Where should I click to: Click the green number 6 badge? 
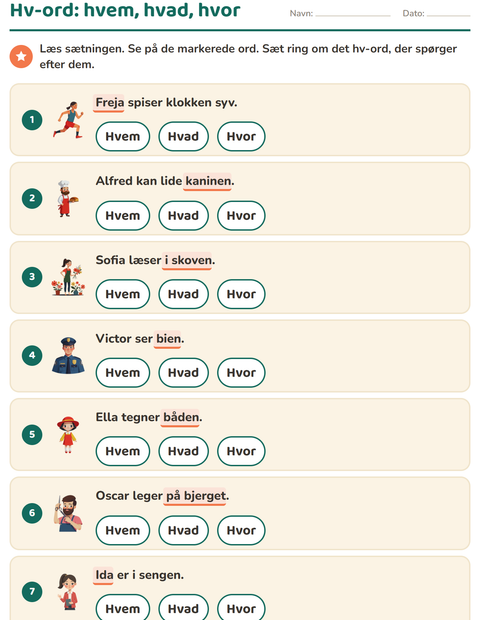pos(32,513)
